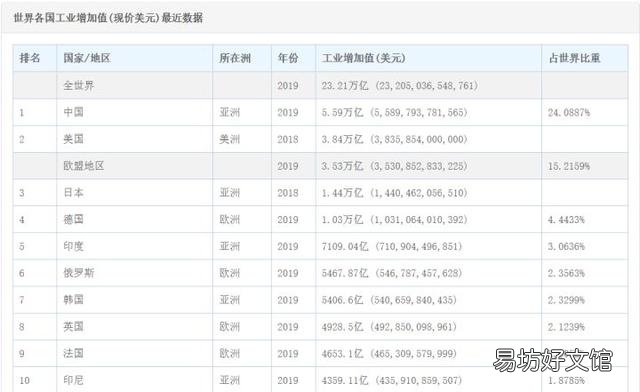Click the country name 法国
Image resolution: width=640 pixels, height=392 pixels.
pos(73,353)
